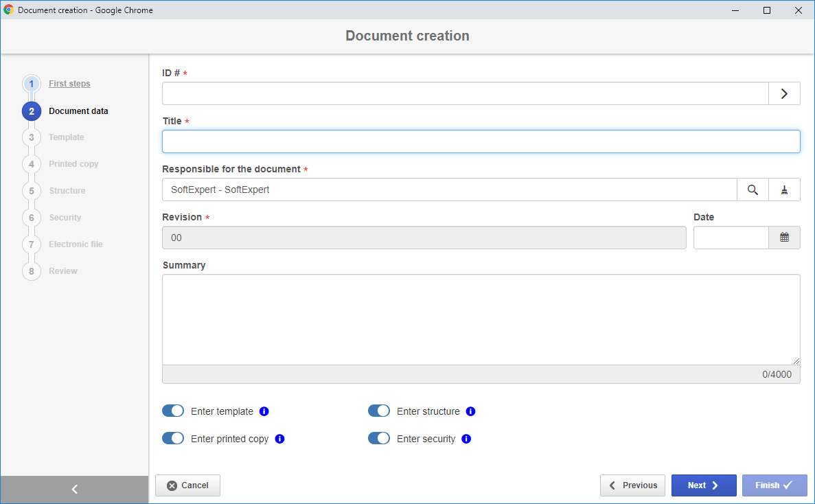The height and width of the screenshot is (504, 815).
Task: Select the Electronic file step label
Action: pyautogui.click(x=76, y=244)
